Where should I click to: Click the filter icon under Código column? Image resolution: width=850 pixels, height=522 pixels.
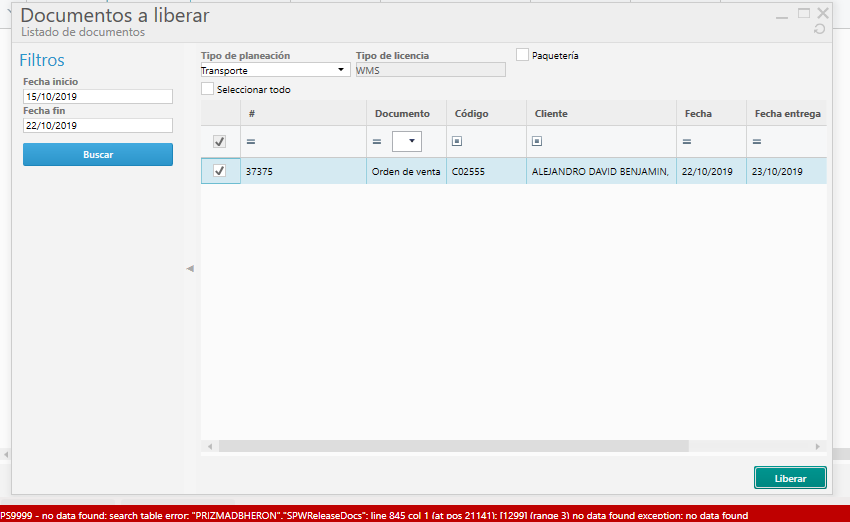pyautogui.click(x=457, y=142)
